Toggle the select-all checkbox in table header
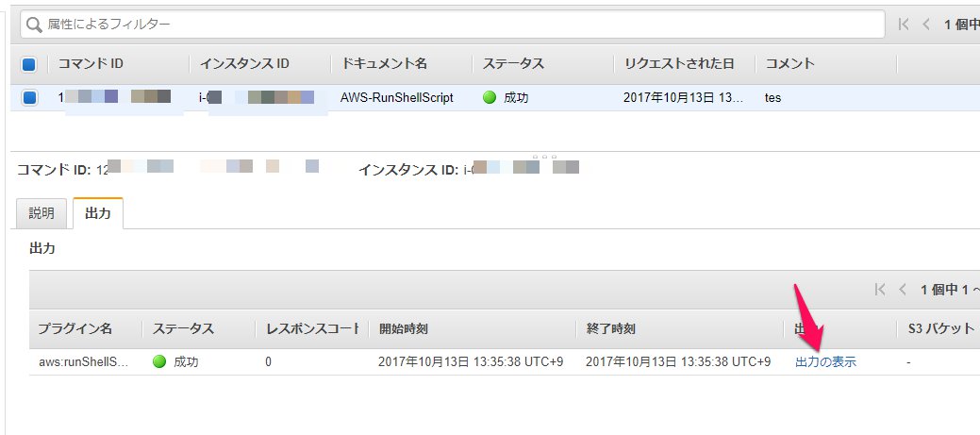This screenshot has height=435, width=980. pyautogui.click(x=28, y=64)
